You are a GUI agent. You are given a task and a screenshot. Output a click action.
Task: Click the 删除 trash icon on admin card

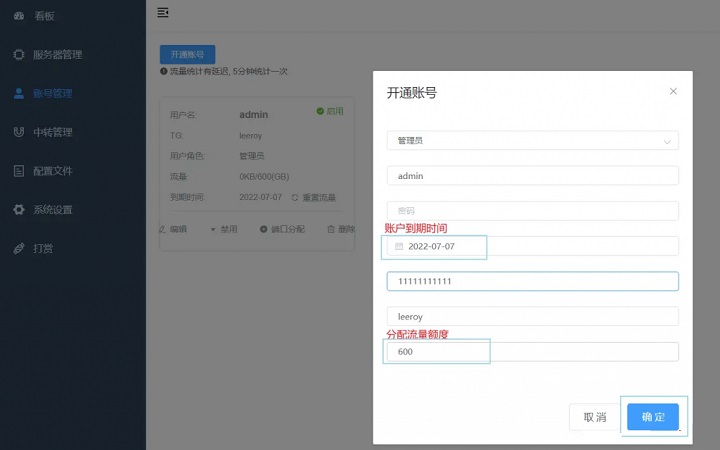(331, 229)
